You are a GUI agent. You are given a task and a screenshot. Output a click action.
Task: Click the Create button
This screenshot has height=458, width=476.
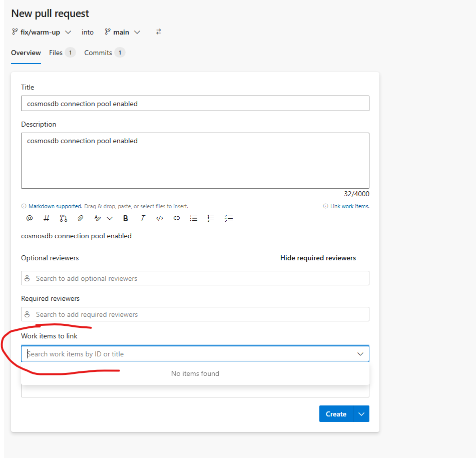pyautogui.click(x=335, y=413)
